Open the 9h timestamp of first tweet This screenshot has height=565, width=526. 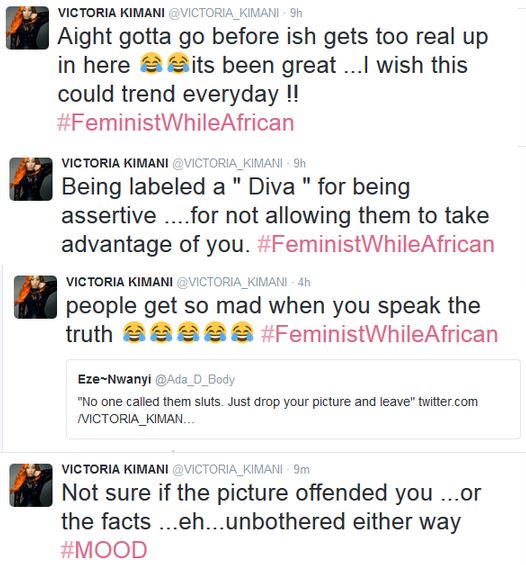(296, 13)
